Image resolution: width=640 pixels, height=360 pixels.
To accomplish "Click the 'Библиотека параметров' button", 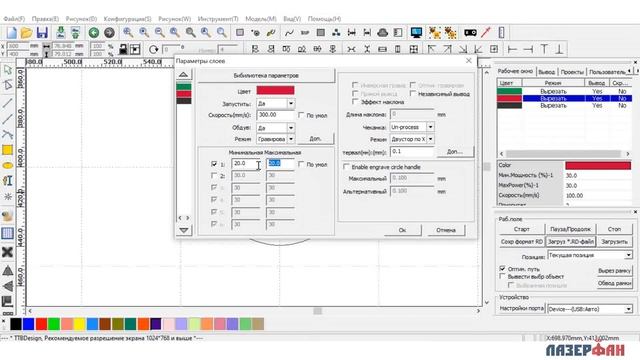I will click(266, 76).
